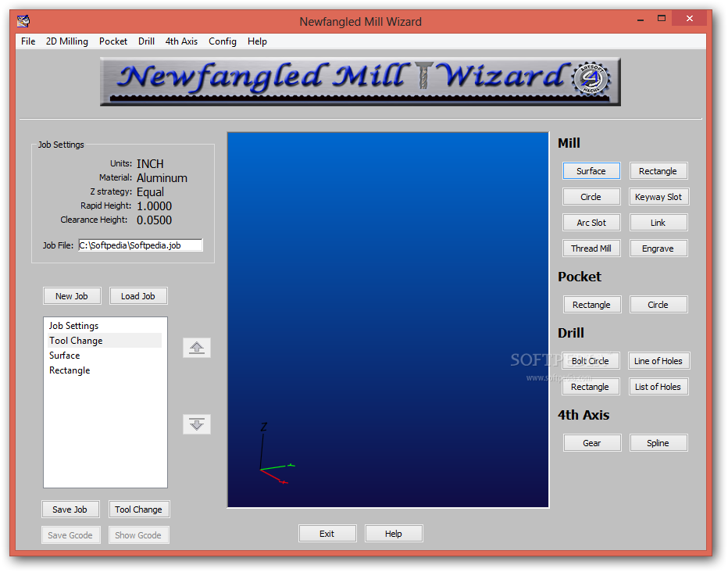728x572 pixels.
Task: Open the 4th Axis Spline wizard
Action: pos(658,443)
